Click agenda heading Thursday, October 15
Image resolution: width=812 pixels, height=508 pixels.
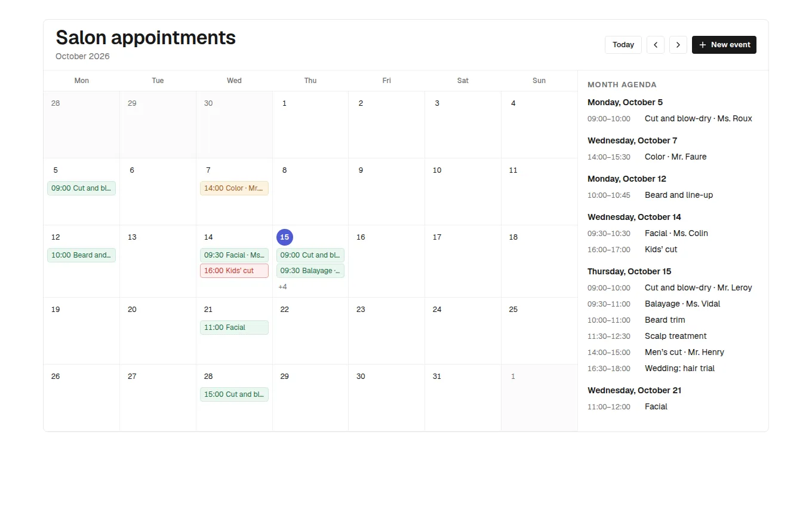629,271
